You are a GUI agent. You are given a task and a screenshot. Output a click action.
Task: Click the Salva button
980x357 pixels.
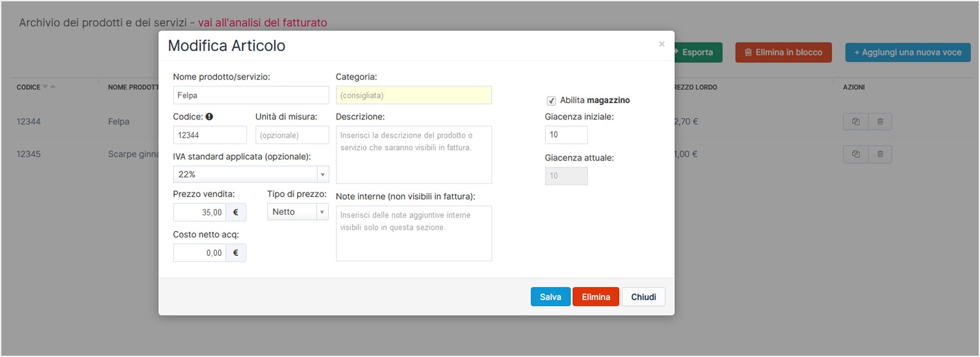pyautogui.click(x=551, y=297)
